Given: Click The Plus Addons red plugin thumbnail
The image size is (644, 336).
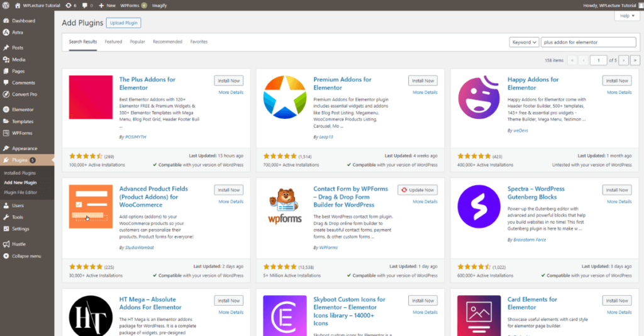Looking at the screenshot, I should [x=91, y=98].
